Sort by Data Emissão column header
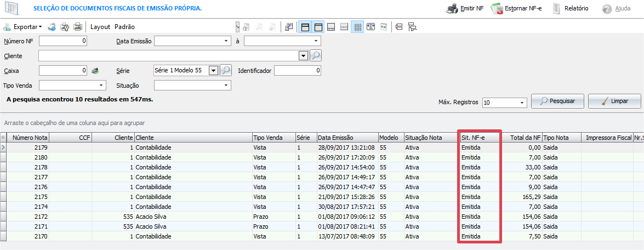 coord(346,138)
